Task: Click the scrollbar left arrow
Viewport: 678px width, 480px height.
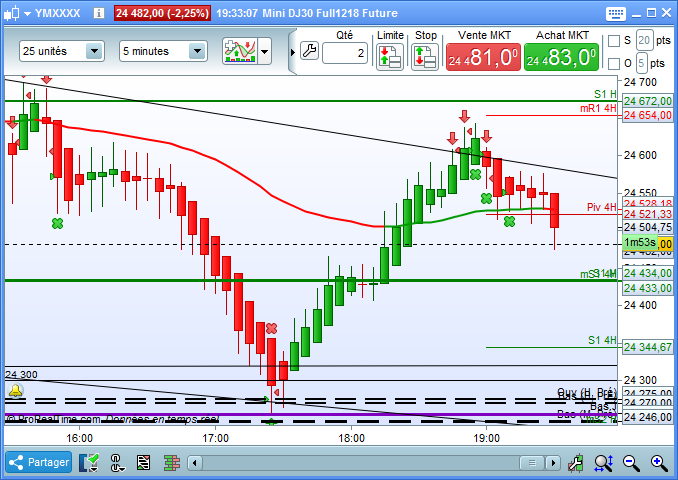Action: (x=195, y=463)
